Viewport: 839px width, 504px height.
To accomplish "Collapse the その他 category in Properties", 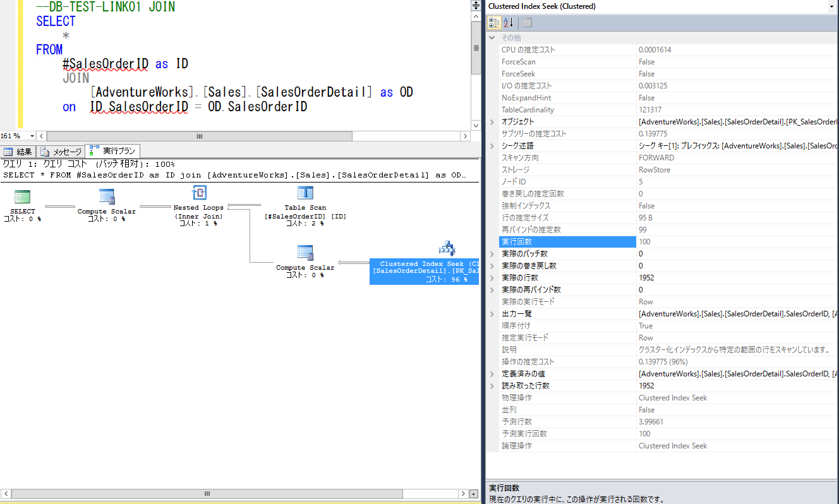I will [492, 37].
